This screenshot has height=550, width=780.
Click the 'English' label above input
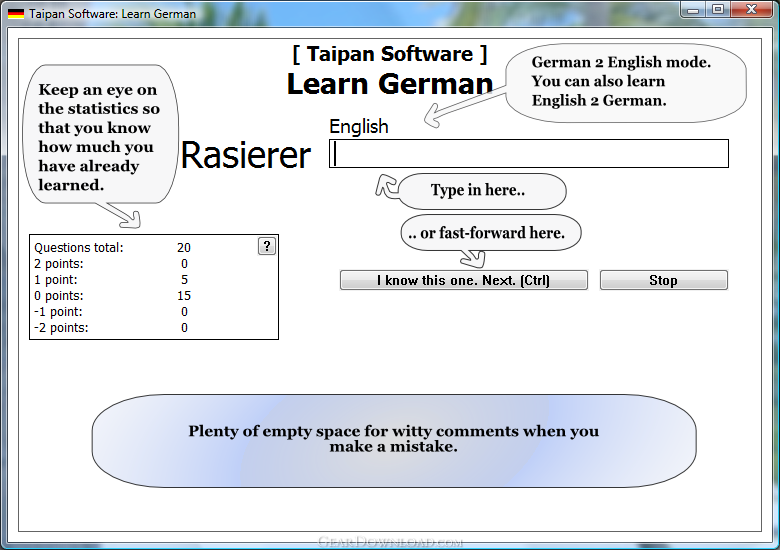click(359, 126)
